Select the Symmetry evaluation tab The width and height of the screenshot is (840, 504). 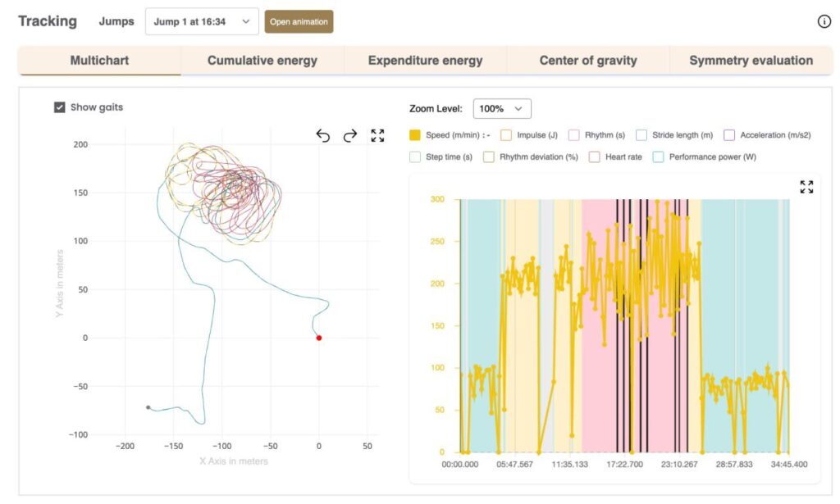(751, 61)
